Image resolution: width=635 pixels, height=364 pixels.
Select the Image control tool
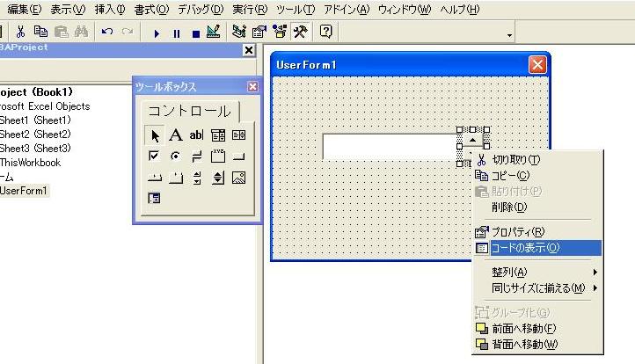pyautogui.click(x=238, y=178)
